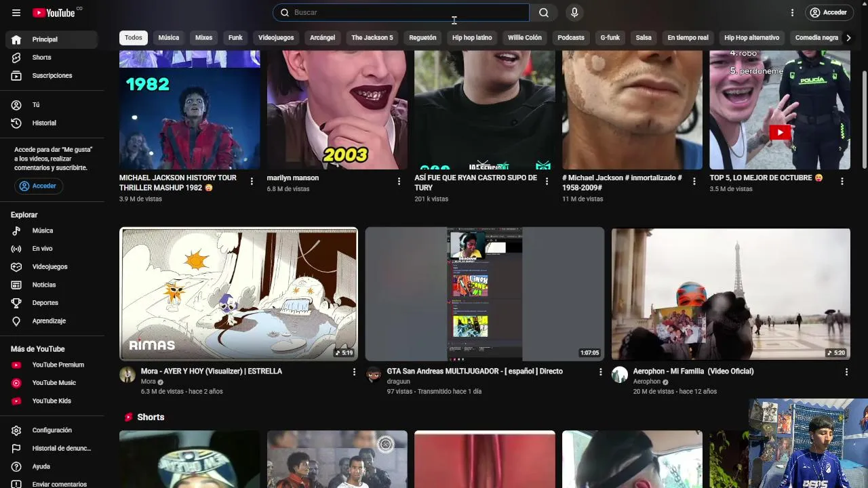Viewport: 868px width, 488px height.
Task: Play Mora AYER Y HOY thumbnail
Action: pyautogui.click(x=239, y=294)
